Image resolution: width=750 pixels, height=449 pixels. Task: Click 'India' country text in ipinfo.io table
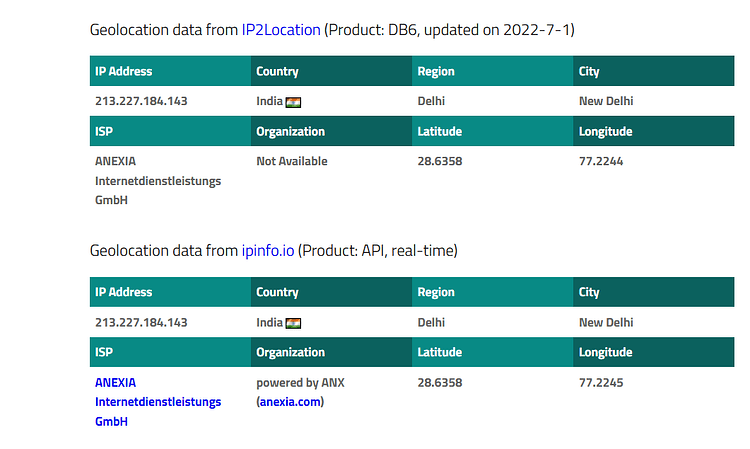(269, 322)
